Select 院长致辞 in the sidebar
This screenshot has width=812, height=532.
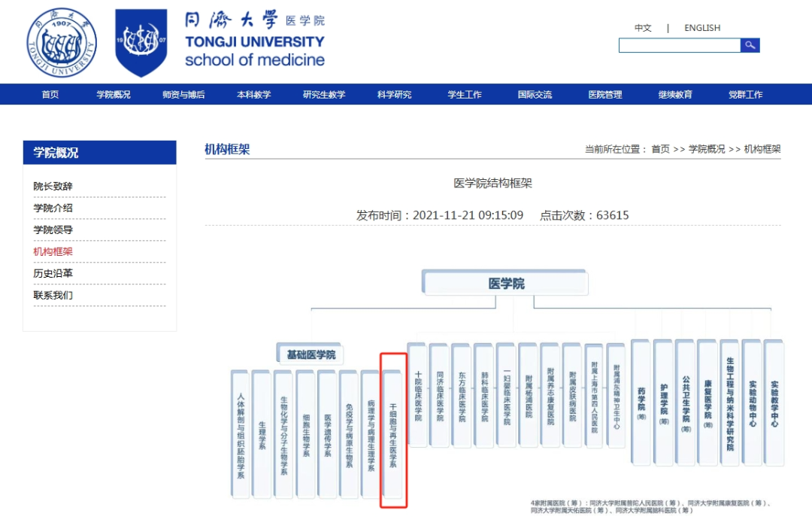tap(53, 187)
